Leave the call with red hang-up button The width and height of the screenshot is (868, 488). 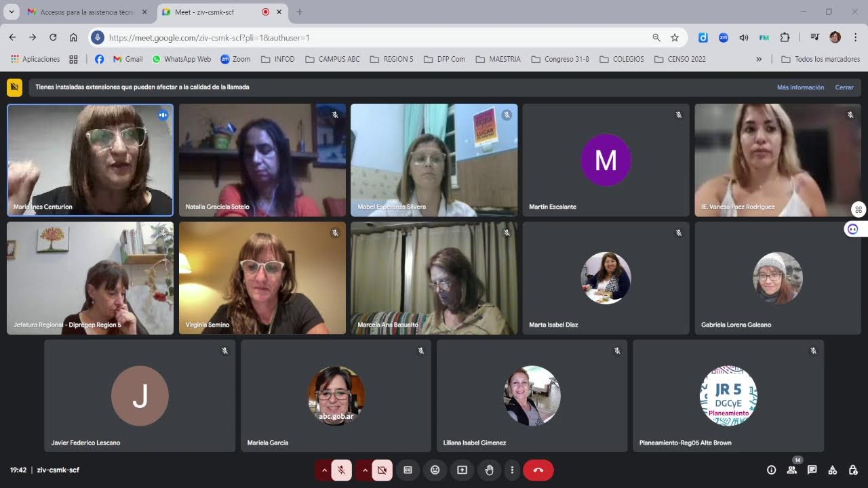point(538,470)
